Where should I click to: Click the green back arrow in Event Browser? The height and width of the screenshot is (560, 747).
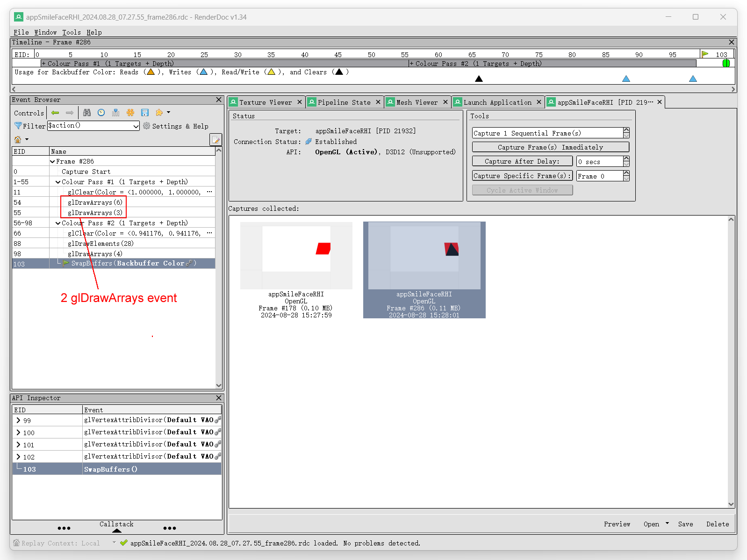point(55,113)
